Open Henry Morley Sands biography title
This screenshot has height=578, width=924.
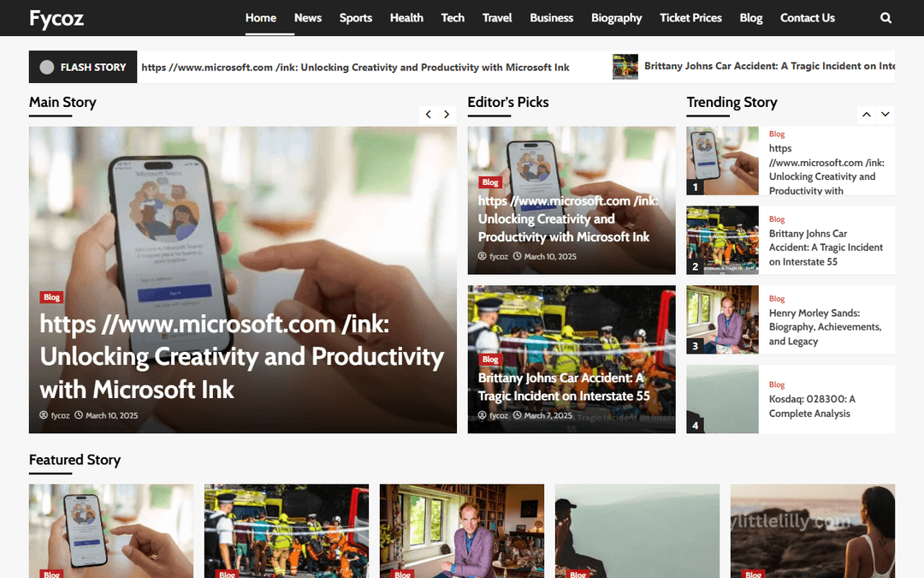pyautogui.click(x=825, y=327)
